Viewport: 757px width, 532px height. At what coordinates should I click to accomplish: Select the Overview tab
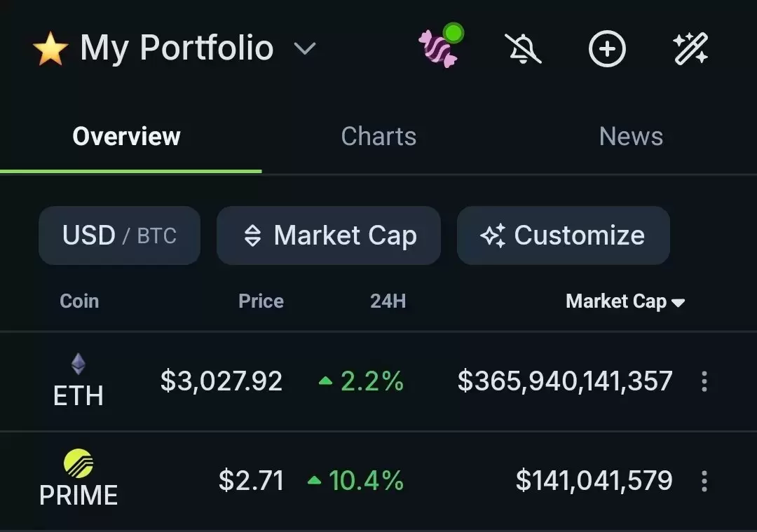pyautogui.click(x=127, y=136)
